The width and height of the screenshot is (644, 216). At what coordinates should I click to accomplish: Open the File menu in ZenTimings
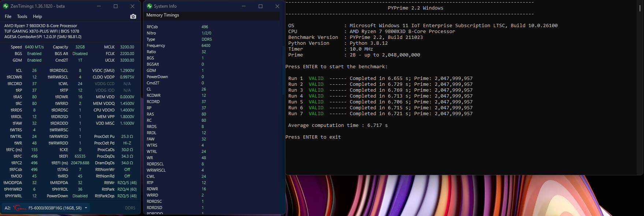pos(8,17)
